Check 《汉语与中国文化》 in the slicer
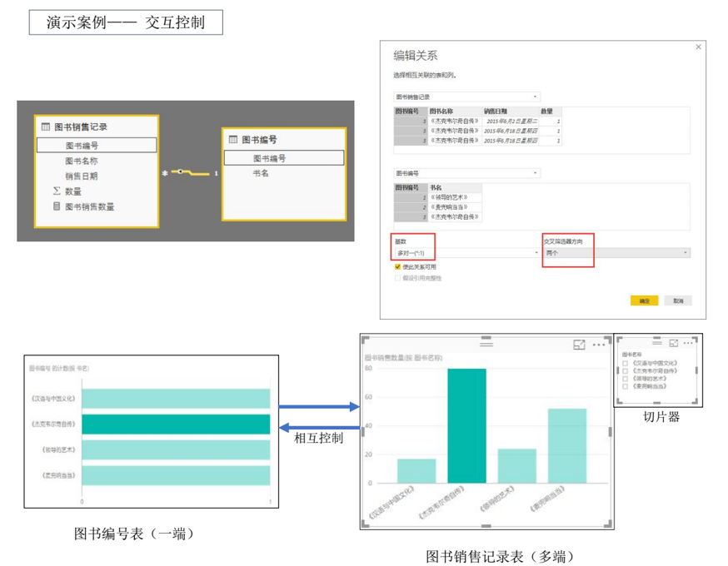This screenshot has height=566, width=728. pos(626,363)
